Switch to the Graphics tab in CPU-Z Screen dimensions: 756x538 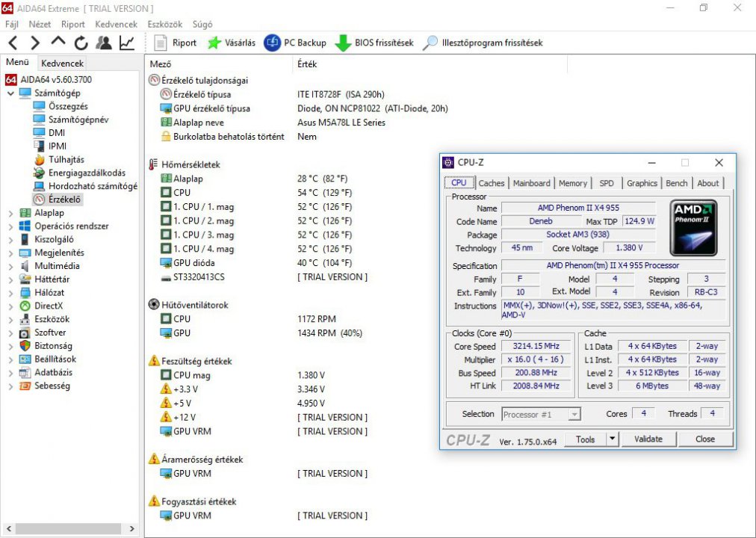(642, 183)
